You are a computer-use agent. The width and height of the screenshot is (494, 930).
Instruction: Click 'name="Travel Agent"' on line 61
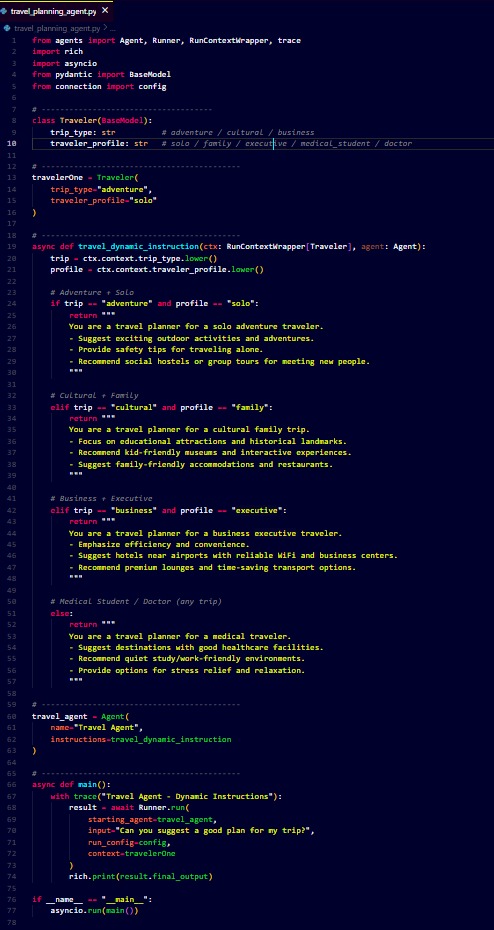(97, 728)
